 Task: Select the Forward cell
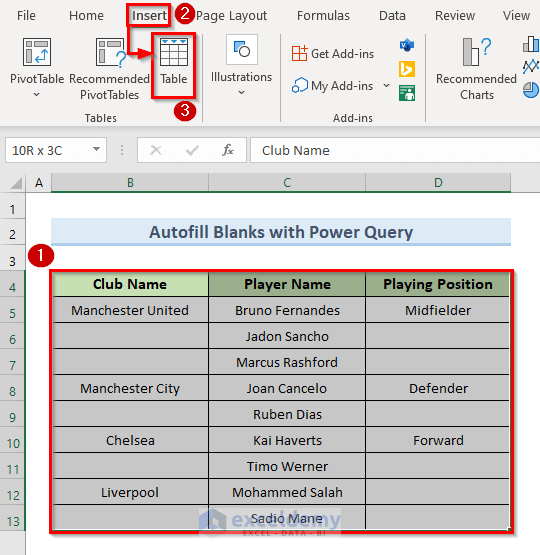coord(438,440)
